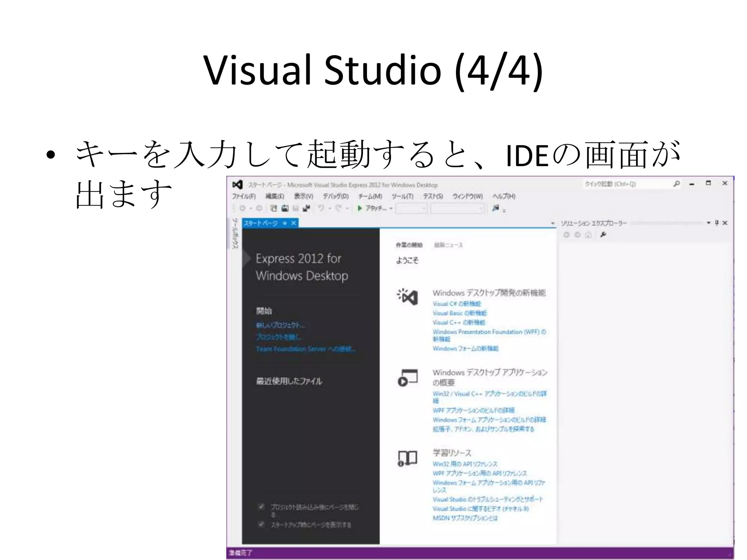Open the アタッチ start button dropdown arrow
The width and height of the screenshot is (747, 560).
pyautogui.click(x=391, y=209)
